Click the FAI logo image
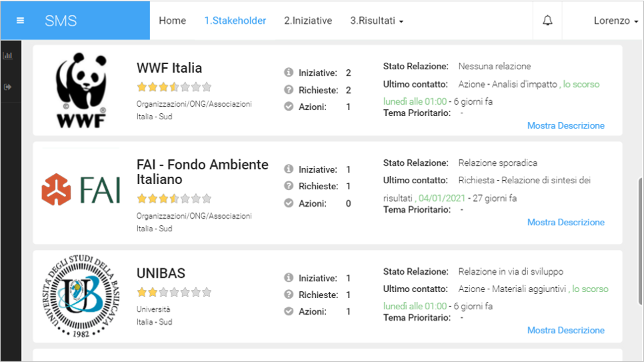 point(81,189)
